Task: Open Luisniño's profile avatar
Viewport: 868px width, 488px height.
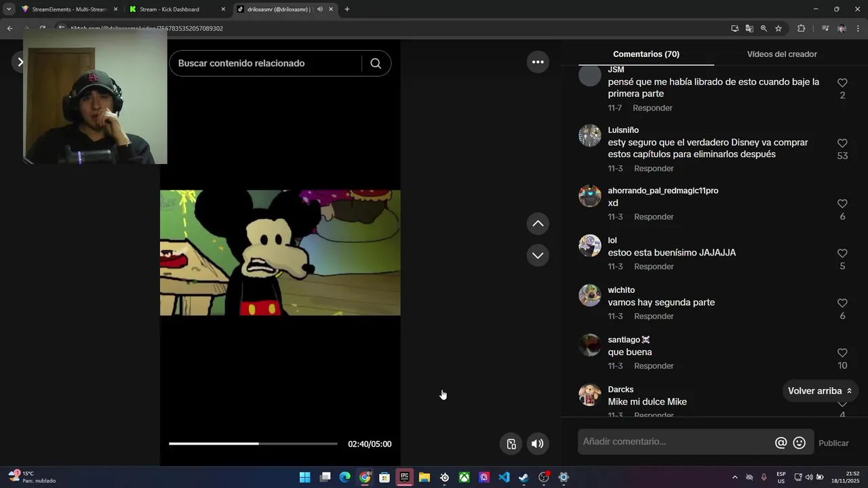Action: pyautogui.click(x=590, y=136)
